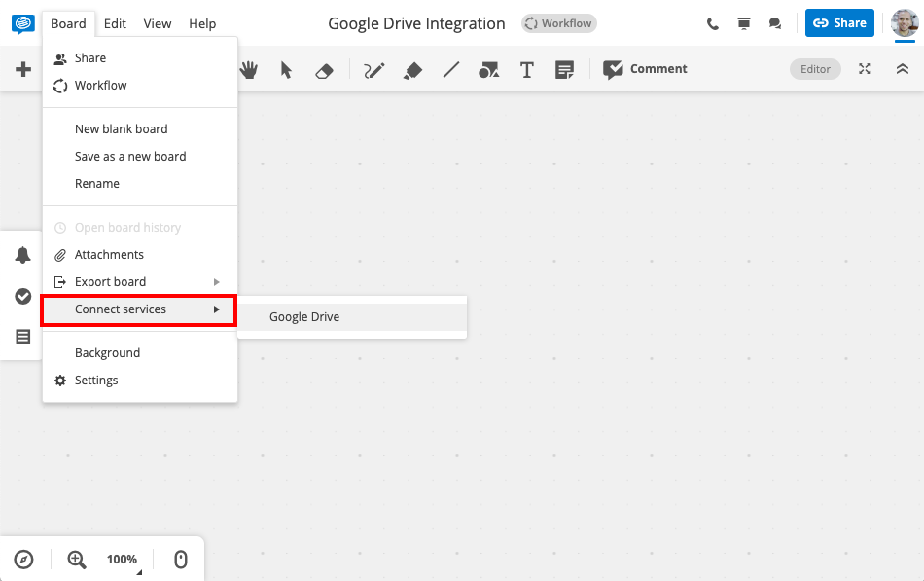Open the View menu
The width and height of the screenshot is (924, 581).
point(158,23)
